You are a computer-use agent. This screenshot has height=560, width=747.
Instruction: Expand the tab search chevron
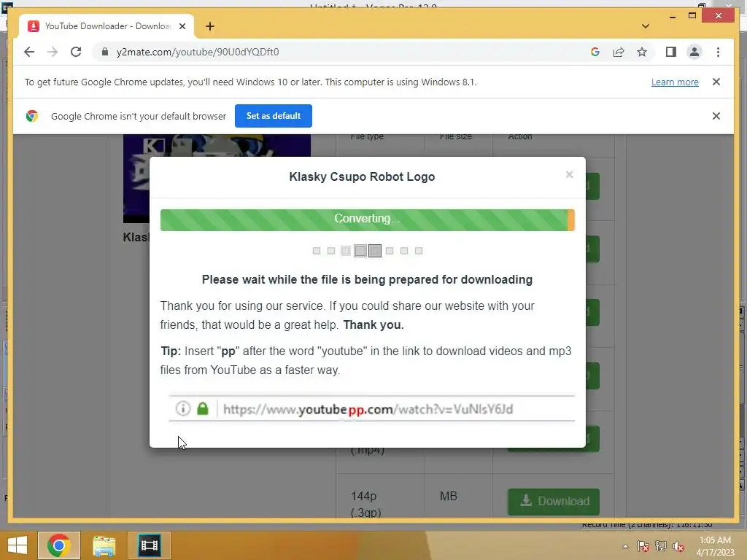[x=646, y=26]
